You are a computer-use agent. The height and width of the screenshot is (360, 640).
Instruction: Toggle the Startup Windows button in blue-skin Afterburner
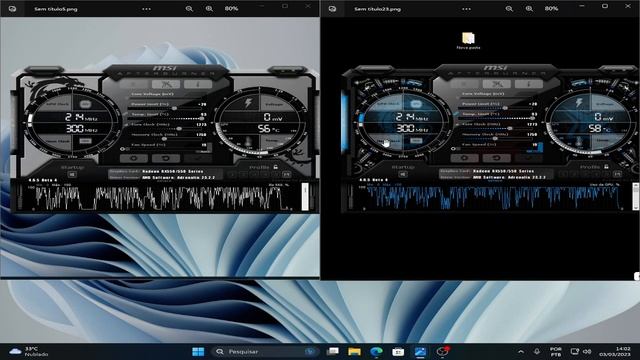(403, 174)
